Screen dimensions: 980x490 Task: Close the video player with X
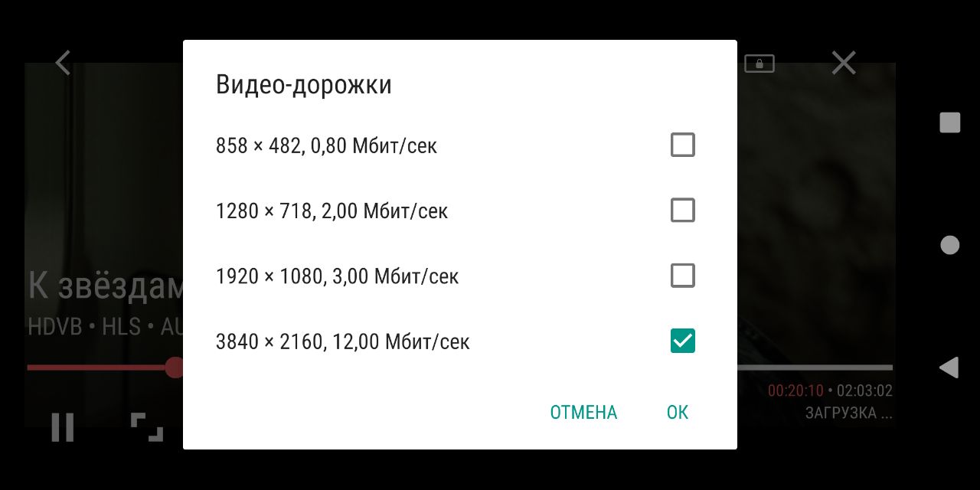tap(843, 63)
